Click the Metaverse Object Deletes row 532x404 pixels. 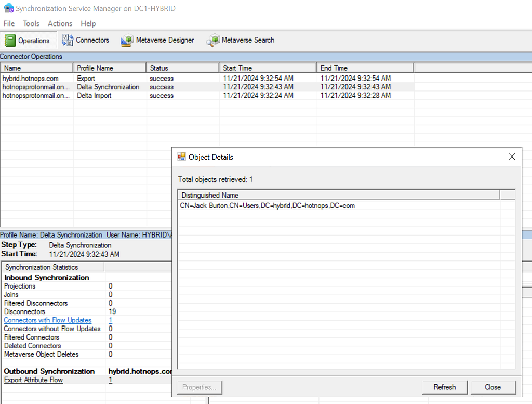click(87, 354)
